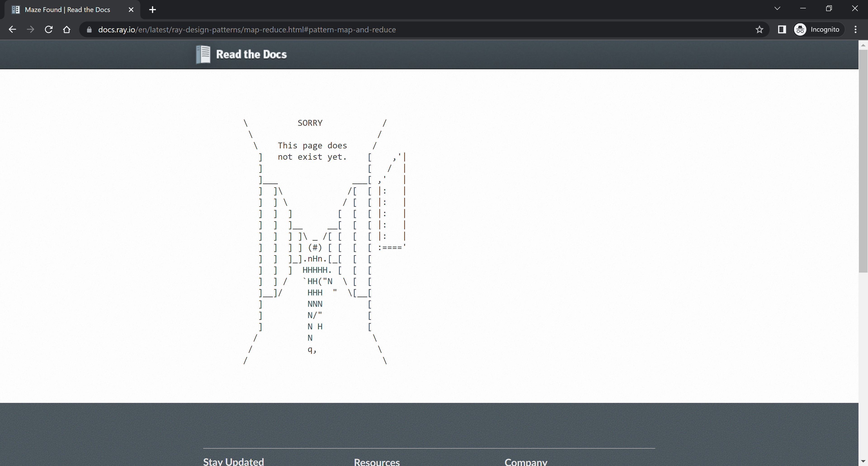Click the scrollbar up arrow
The image size is (868, 466).
[x=863, y=45]
